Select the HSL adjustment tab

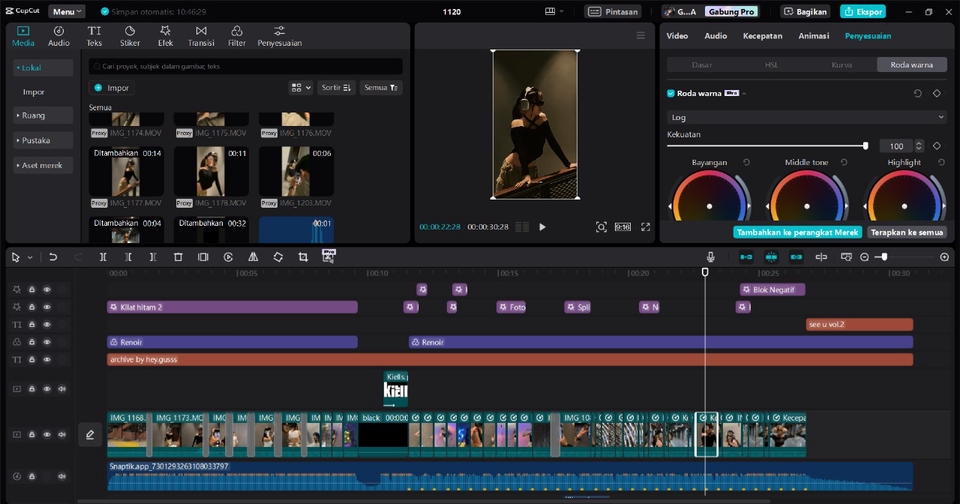[771, 65]
